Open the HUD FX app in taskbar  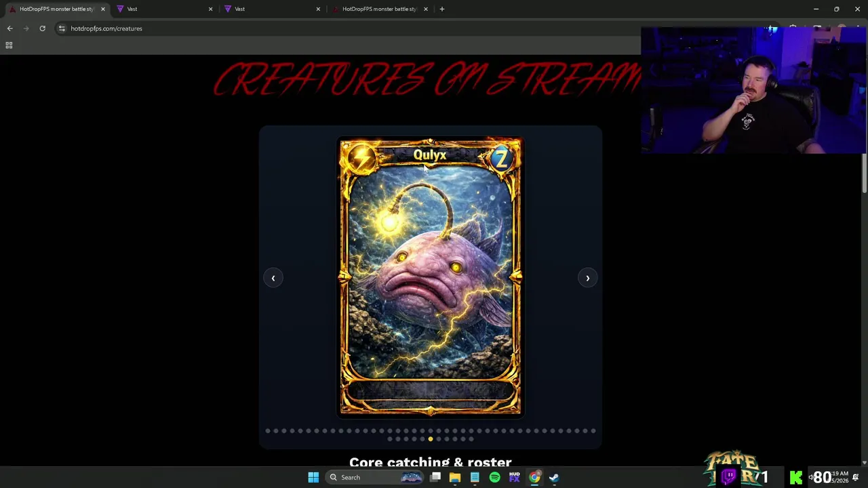pos(514,477)
